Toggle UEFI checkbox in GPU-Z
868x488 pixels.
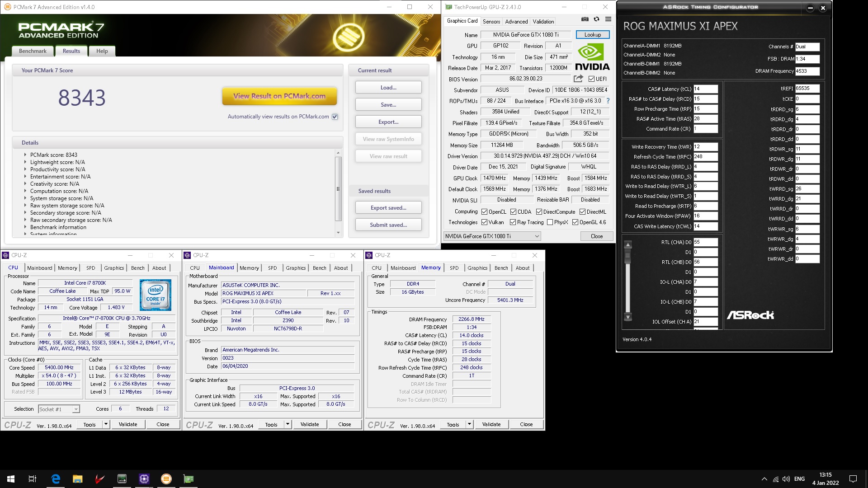point(591,79)
